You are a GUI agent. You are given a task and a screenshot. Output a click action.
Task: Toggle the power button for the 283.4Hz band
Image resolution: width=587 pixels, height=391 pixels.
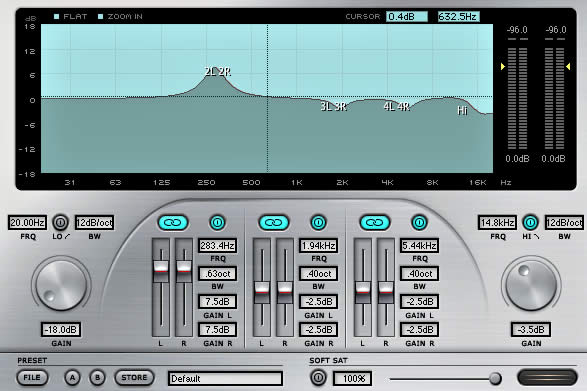coord(217,222)
